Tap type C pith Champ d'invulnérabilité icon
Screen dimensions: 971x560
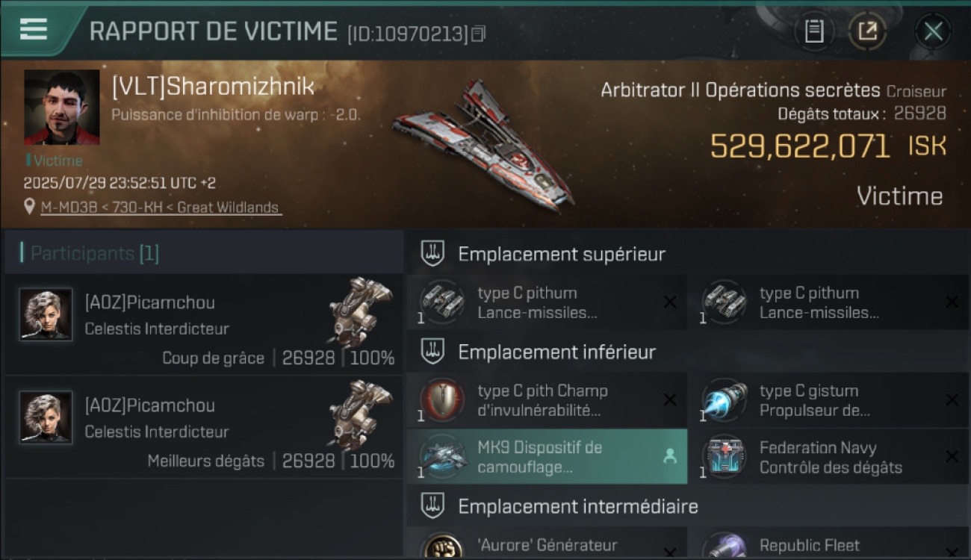click(x=442, y=401)
